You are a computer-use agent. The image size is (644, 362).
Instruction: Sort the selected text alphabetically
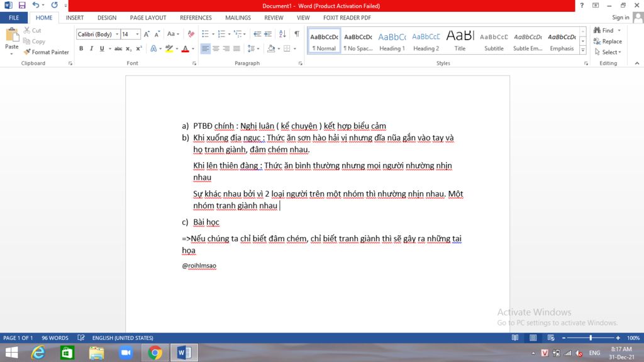[282, 34]
